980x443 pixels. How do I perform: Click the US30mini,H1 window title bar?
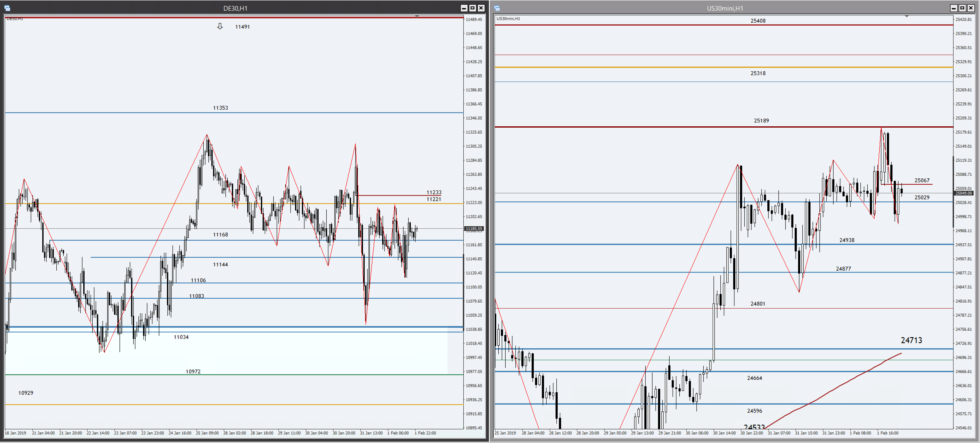click(x=725, y=8)
